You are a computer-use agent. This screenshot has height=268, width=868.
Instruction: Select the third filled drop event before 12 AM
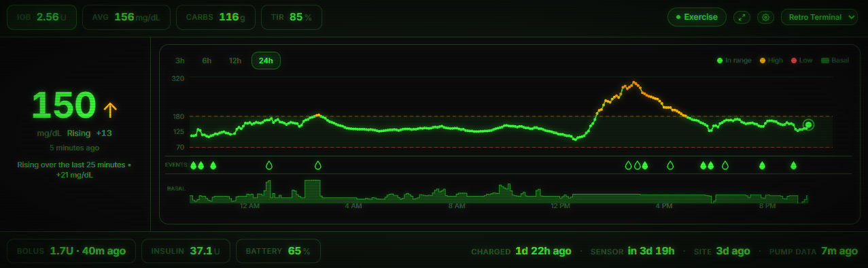[x=213, y=165]
